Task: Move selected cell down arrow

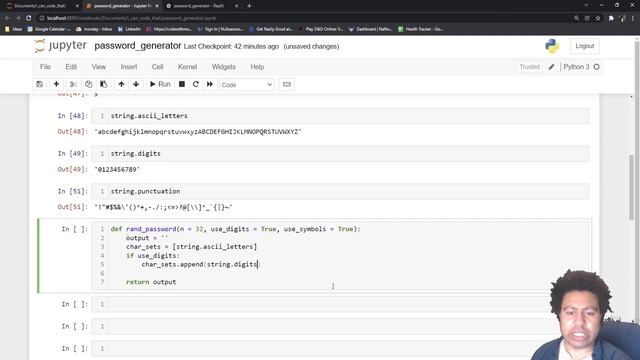Action: [136, 84]
